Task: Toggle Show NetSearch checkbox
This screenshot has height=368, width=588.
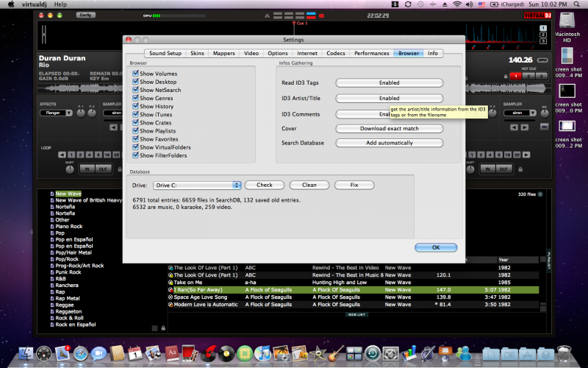Action: [x=135, y=90]
